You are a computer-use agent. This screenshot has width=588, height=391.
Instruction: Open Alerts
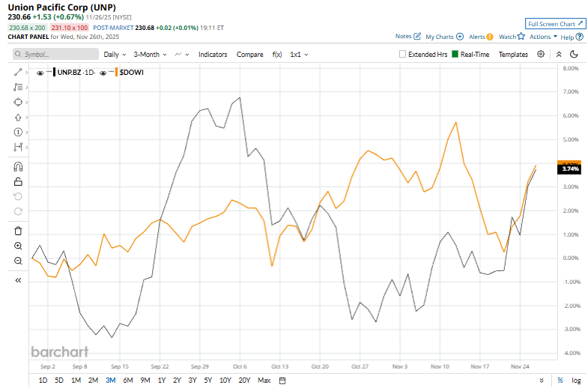481,37
